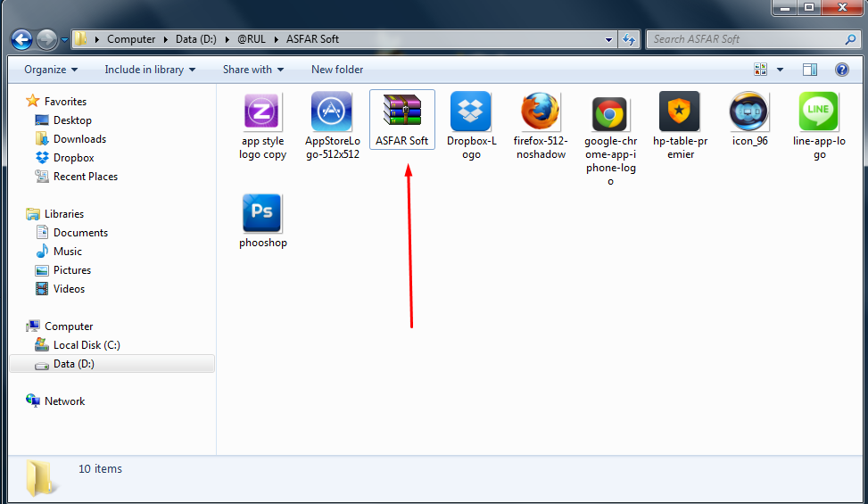
Task: Select the firefox-512-noshadow image
Action: tap(541, 126)
